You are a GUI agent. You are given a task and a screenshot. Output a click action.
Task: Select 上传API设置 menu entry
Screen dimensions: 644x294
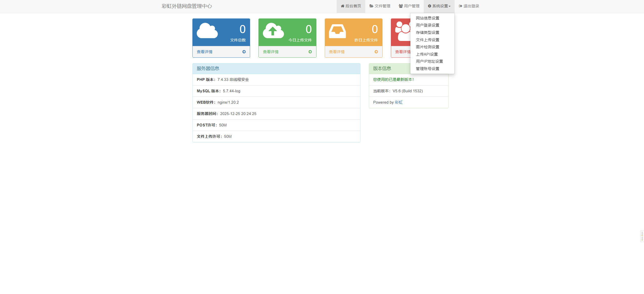[427, 54]
